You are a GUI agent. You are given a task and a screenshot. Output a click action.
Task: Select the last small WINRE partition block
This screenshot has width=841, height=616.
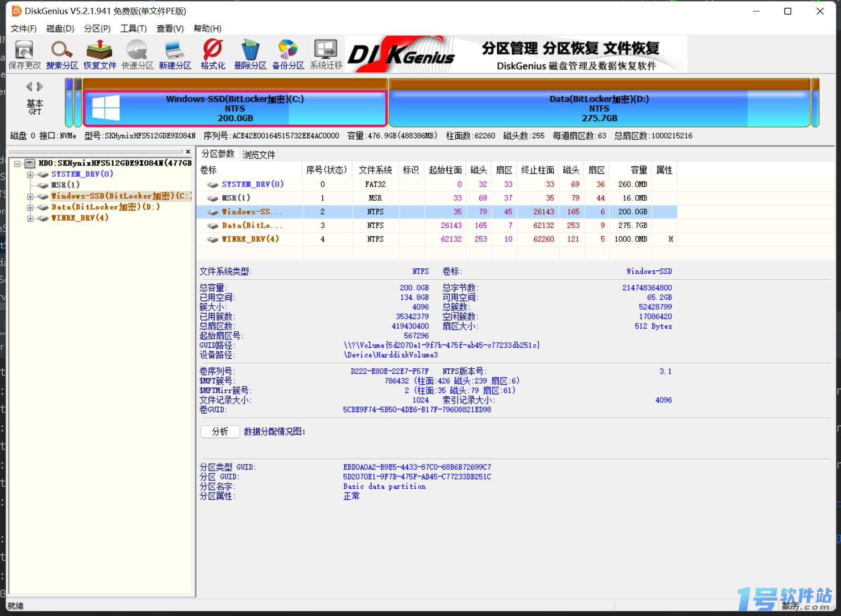coord(815,103)
